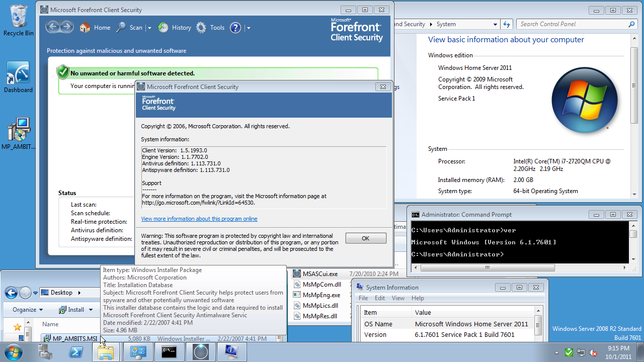Image resolution: width=644 pixels, height=362 pixels.
Task: Close the Forefront about dialog
Action: [383, 86]
